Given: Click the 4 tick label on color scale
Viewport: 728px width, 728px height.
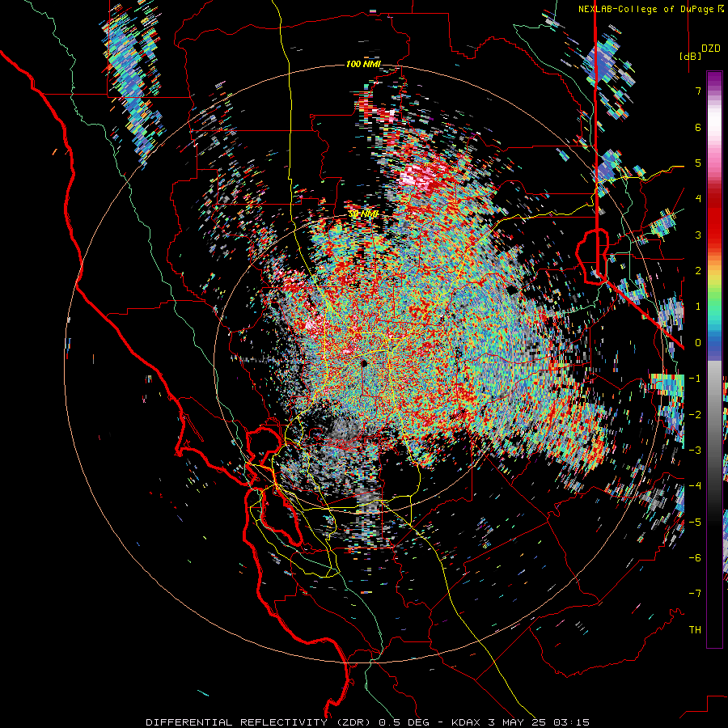Looking at the screenshot, I should point(698,199).
